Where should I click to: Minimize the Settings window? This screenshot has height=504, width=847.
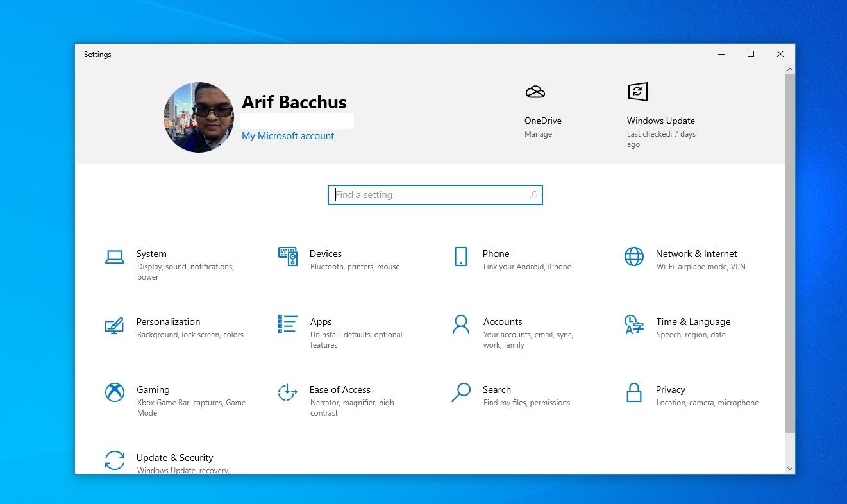tap(721, 54)
